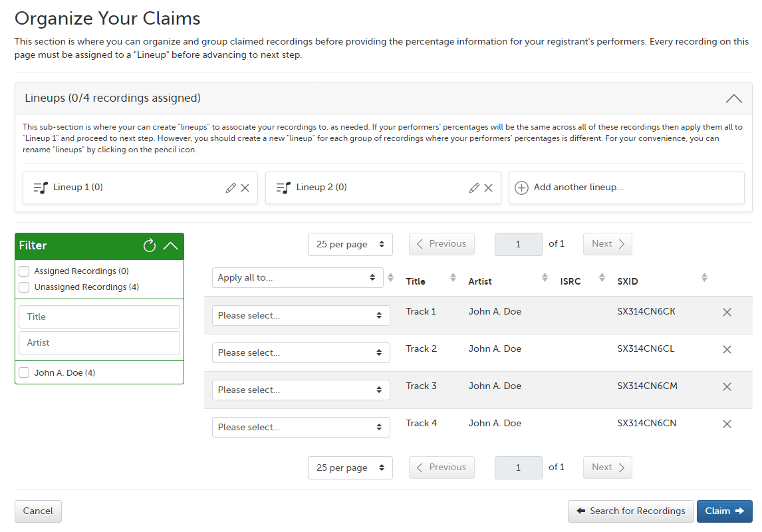The width and height of the screenshot is (762, 532).
Task: Click the music note icon on Lineup 1
Action: (x=39, y=188)
